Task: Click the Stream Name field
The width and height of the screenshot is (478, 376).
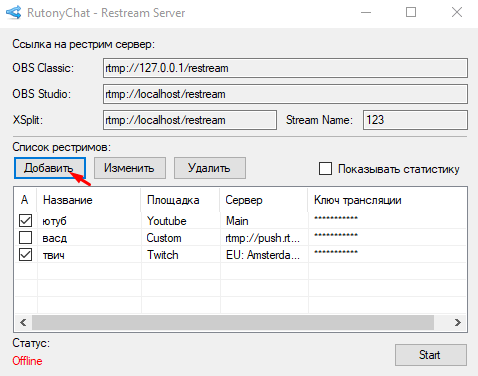Action: coord(415,120)
